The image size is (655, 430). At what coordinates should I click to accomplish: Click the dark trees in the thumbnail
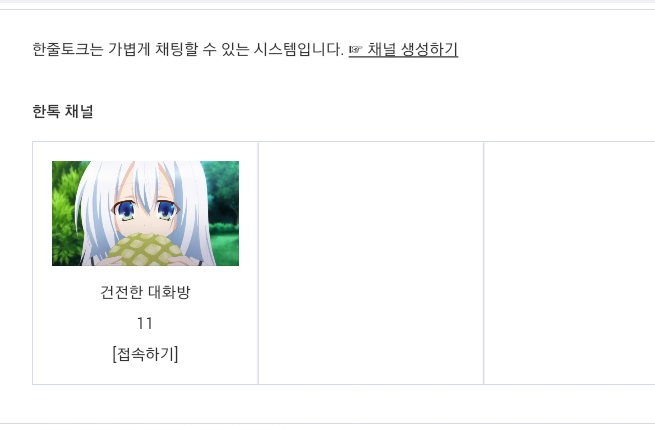coord(222,190)
